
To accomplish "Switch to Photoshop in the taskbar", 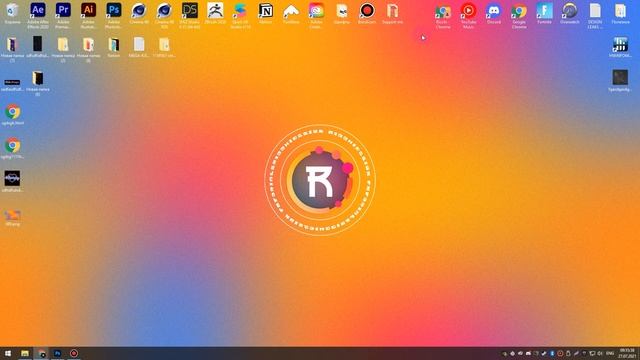I will (x=57, y=353).
